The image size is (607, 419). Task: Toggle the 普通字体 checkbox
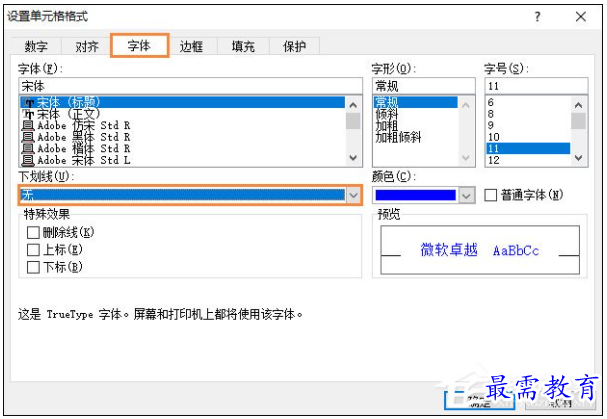(x=490, y=195)
